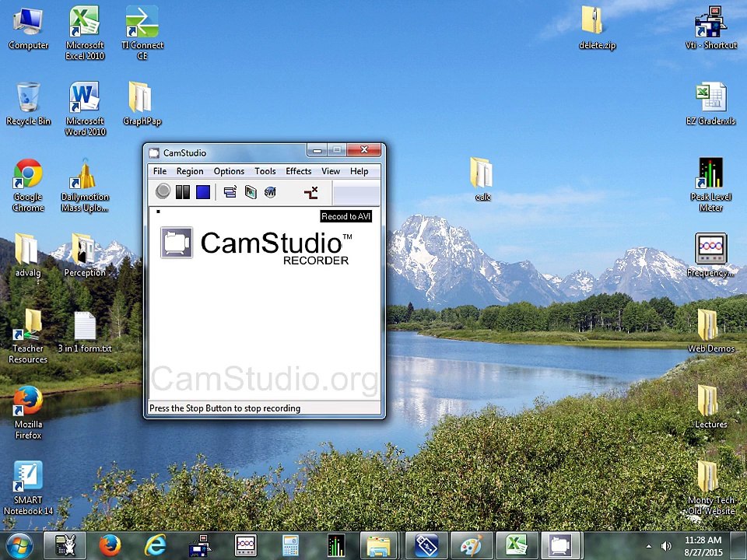Click the red step-with-X icon in CamStudio toolbar
The image size is (747, 560).
point(310,192)
